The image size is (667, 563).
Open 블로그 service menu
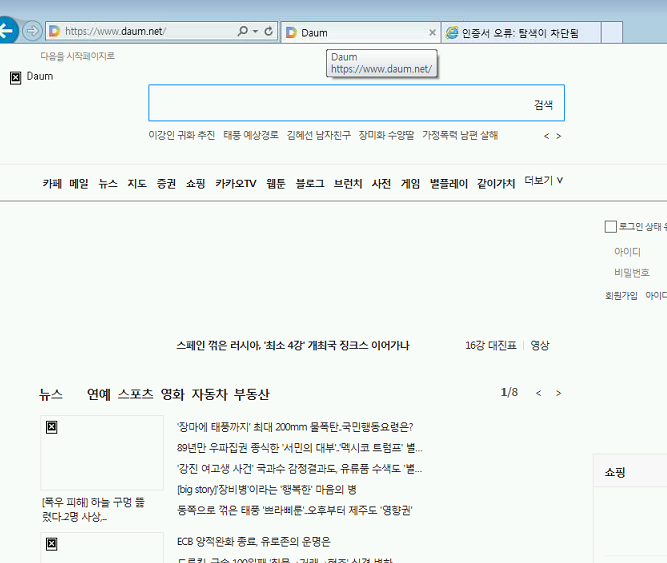310,184
